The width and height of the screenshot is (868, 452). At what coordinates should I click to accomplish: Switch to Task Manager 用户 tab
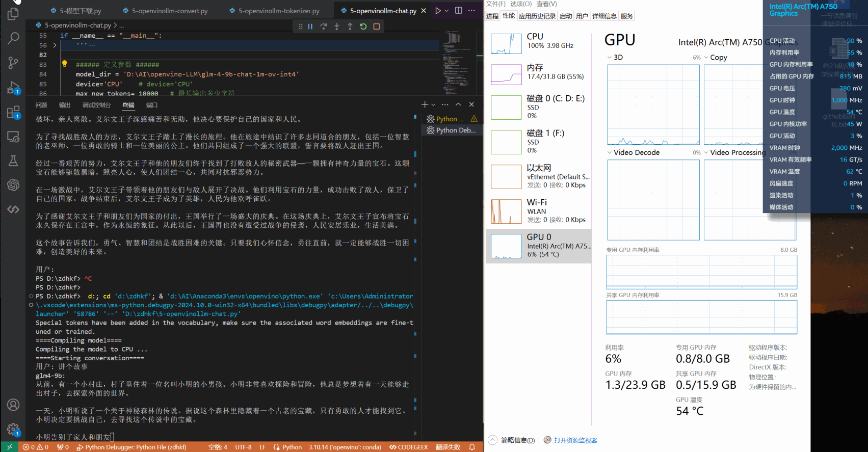[x=582, y=16]
